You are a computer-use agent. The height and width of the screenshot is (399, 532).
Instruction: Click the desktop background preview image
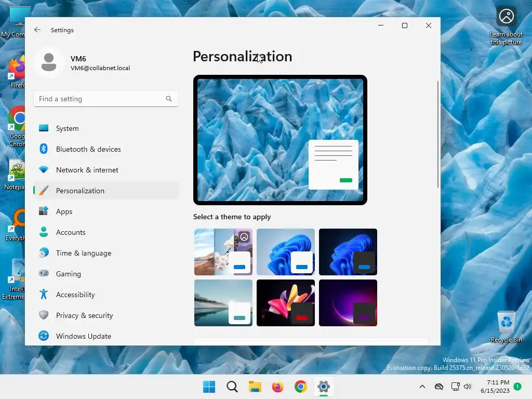(280, 140)
